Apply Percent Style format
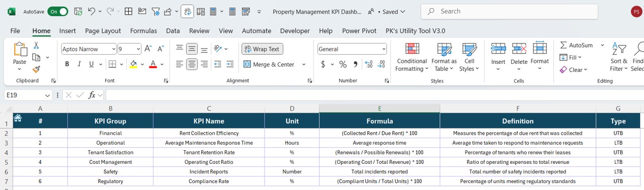The width and height of the screenshot is (644, 190). (343, 64)
